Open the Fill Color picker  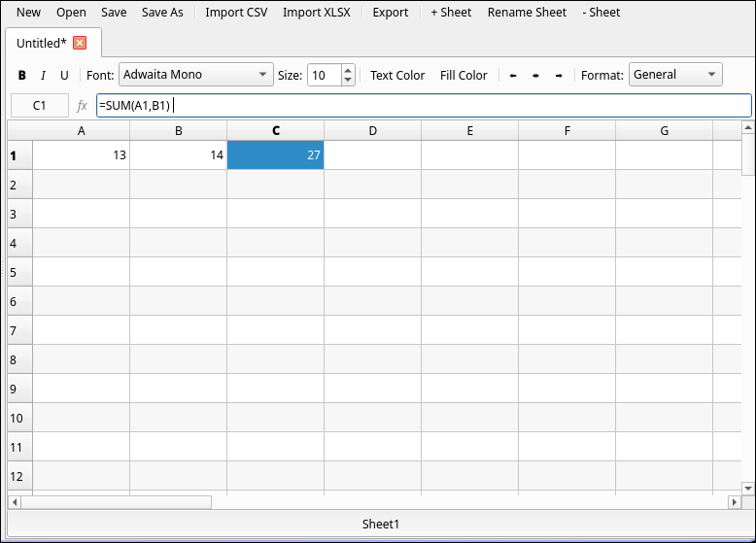point(464,76)
